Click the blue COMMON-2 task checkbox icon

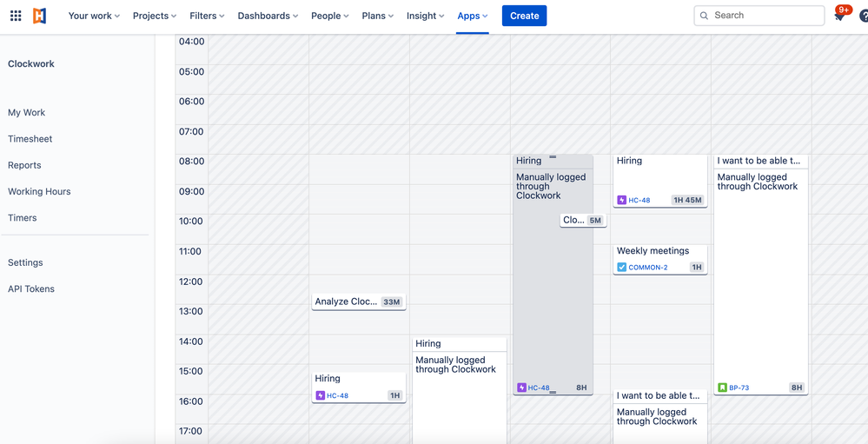[621, 268]
